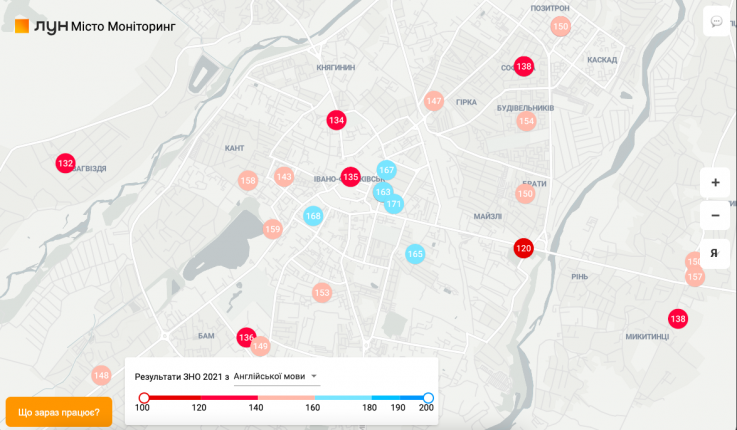Click the LUN Misto Monitoring logo
Viewport: 737px width, 430px height.
point(94,25)
